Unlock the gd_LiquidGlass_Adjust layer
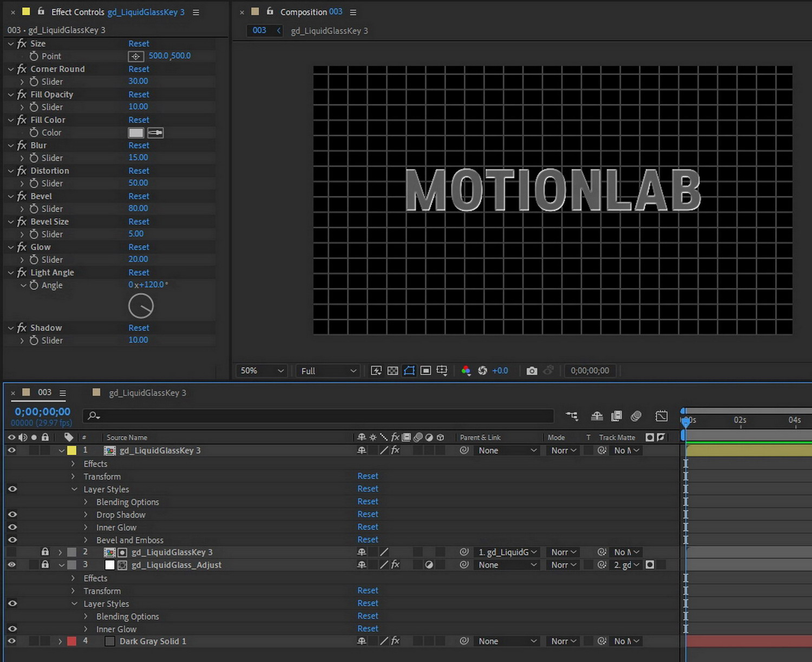Screen dimensions: 812x662 tap(45, 565)
